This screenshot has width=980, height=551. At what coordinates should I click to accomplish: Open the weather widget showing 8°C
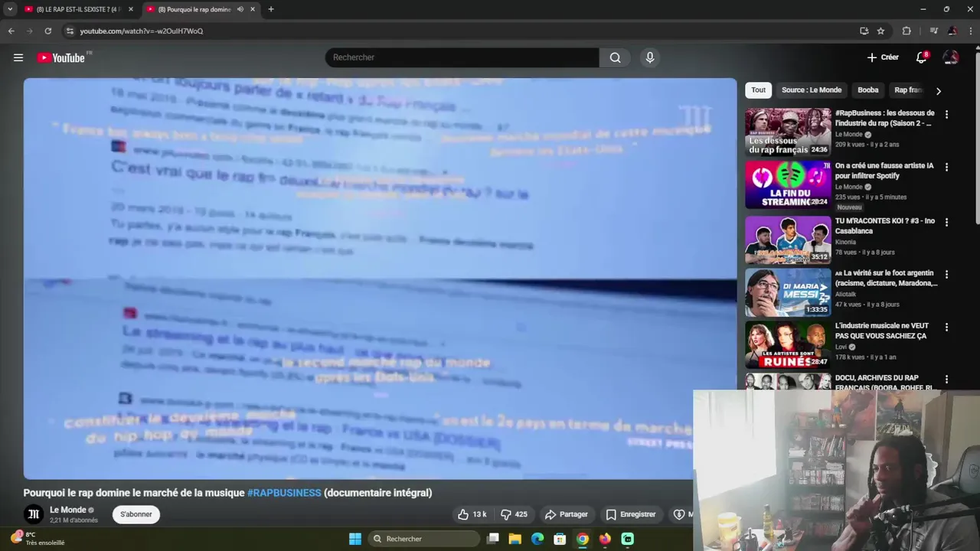(38, 539)
